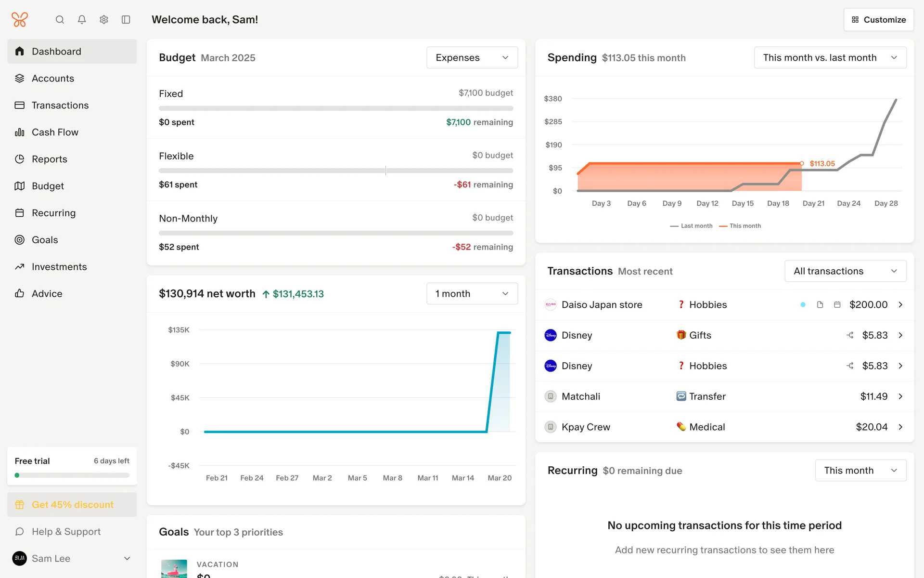This screenshot has height=578, width=924.
Task: Click split icon on Disney Gifts row
Action: pos(850,335)
